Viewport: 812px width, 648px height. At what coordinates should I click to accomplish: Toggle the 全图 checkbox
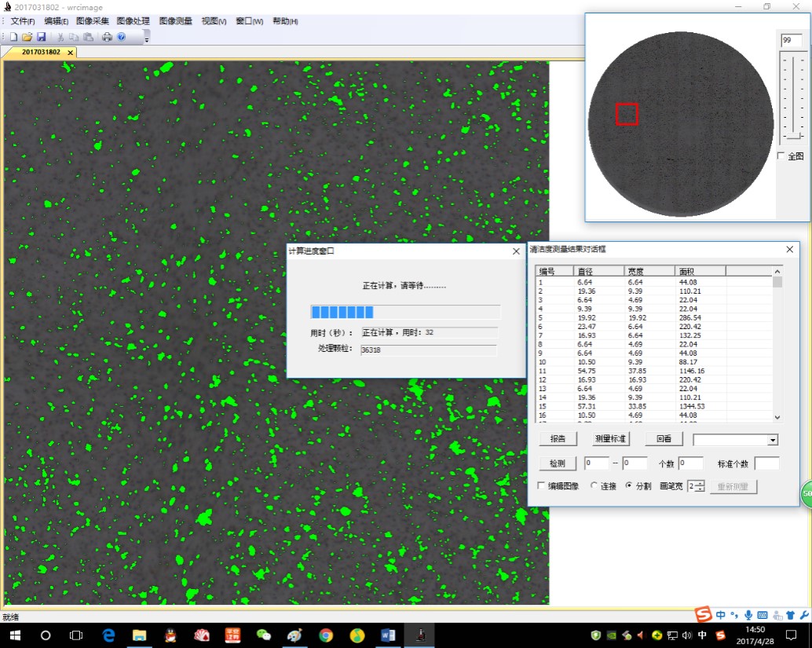(x=781, y=156)
